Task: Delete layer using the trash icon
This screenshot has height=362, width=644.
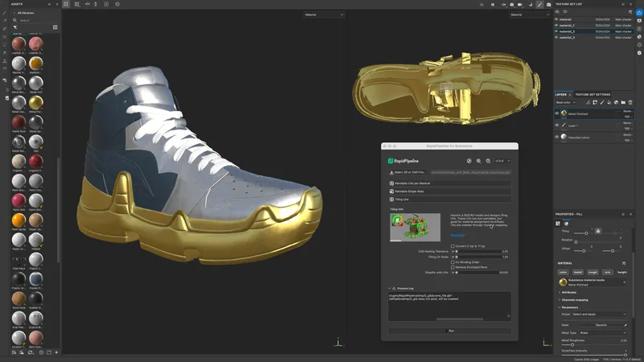Action: 630,102
